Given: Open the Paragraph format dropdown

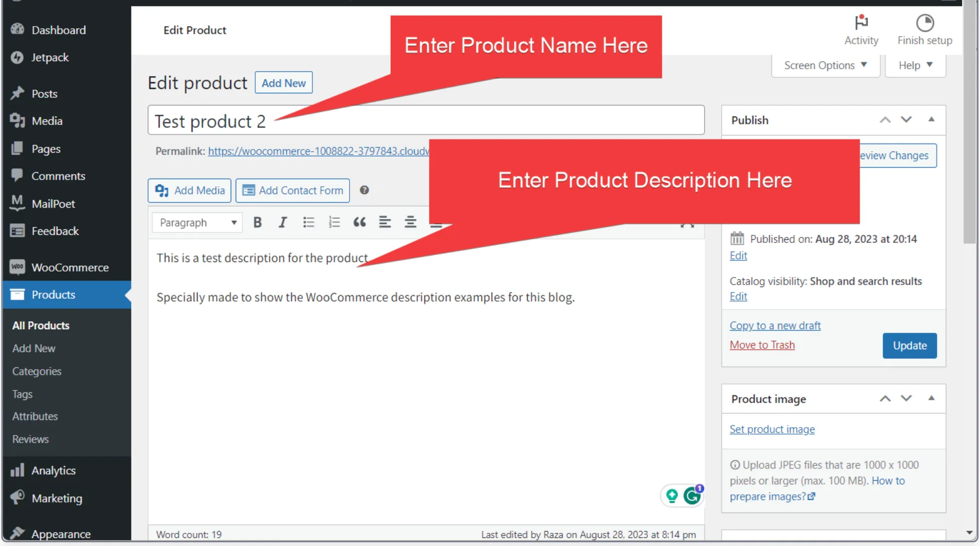Looking at the screenshot, I should click(x=197, y=222).
